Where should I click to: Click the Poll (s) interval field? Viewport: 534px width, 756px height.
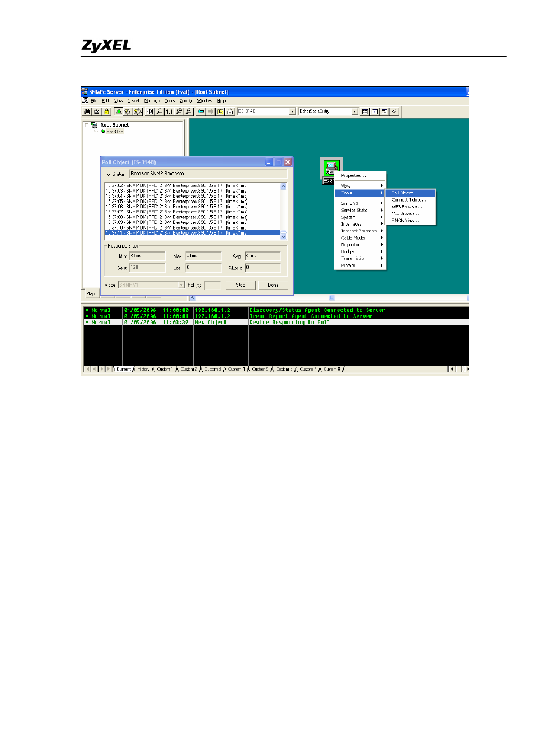click(212, 285)
